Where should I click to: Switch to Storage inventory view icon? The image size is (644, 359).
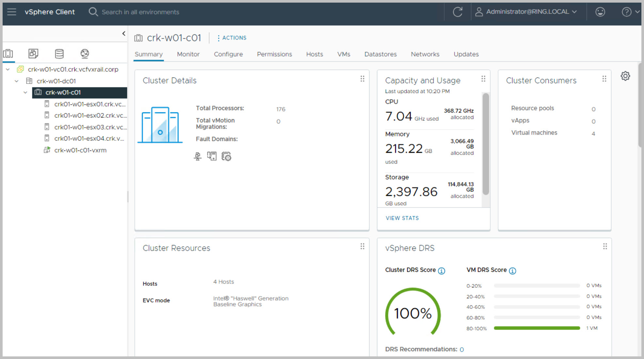tap(59, 53)
